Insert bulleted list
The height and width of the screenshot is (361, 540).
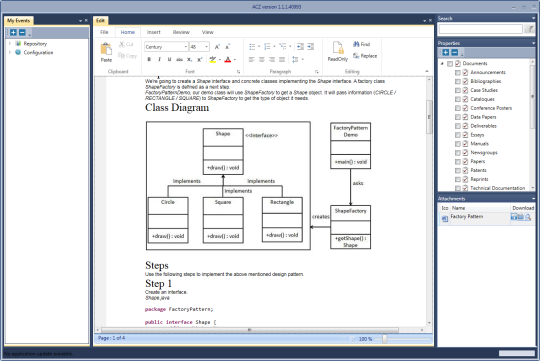tap(252, 47)
